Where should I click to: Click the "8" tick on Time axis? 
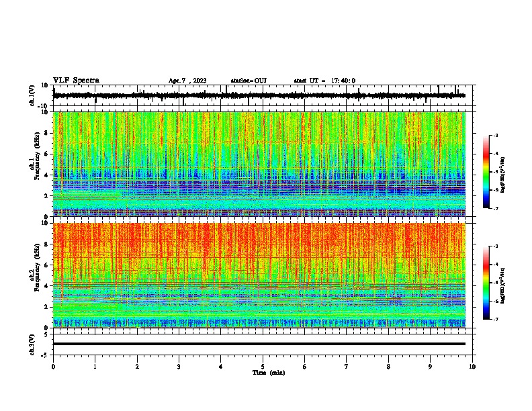pyautogui.click(x=388, y=367)
